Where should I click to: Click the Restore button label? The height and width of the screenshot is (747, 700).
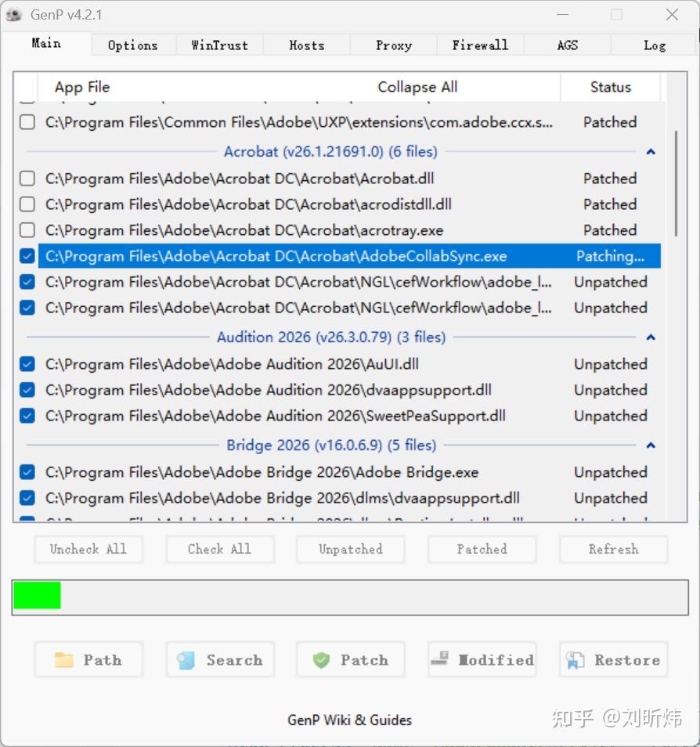click(x=627, y=660)
